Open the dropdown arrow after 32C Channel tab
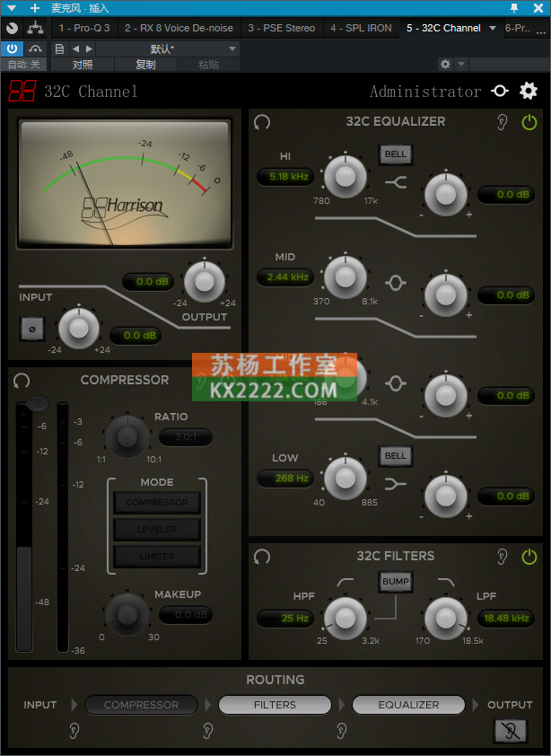This screenshot has height=756, width=551. tap(493, 28)
